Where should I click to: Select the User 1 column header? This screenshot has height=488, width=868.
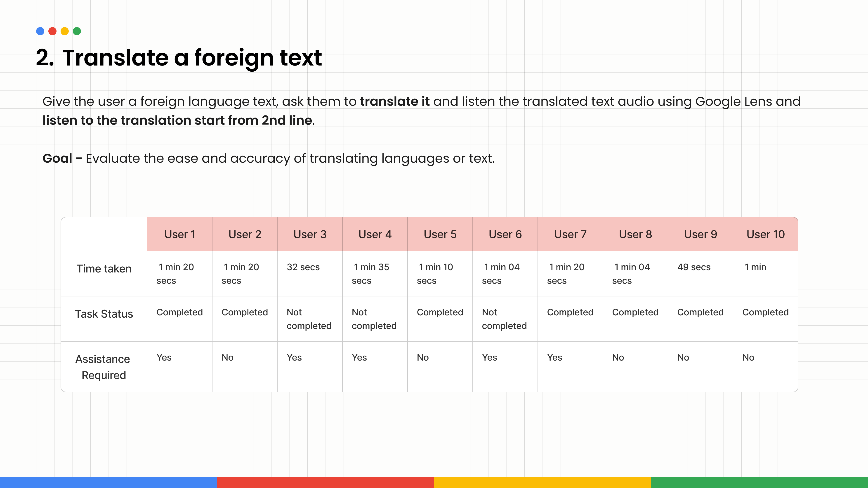(x=180, y=234)
